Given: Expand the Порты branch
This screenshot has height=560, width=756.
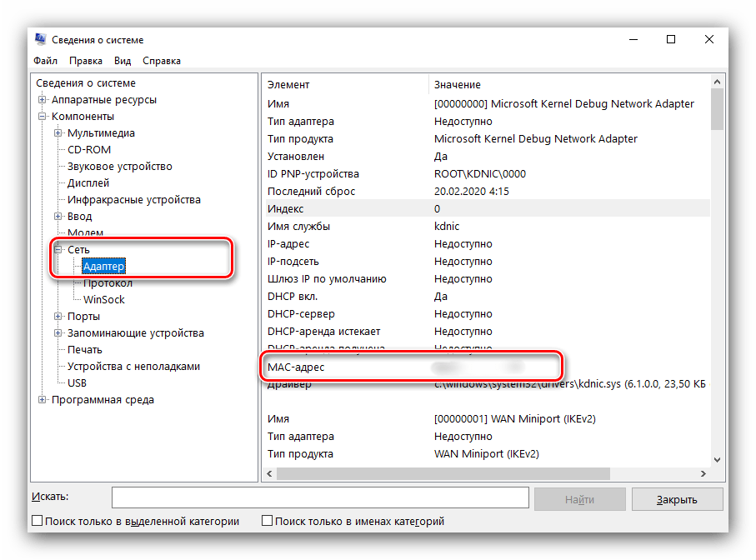Looking at the screenshot, I should pyautogui.click(x=58, y=317).
